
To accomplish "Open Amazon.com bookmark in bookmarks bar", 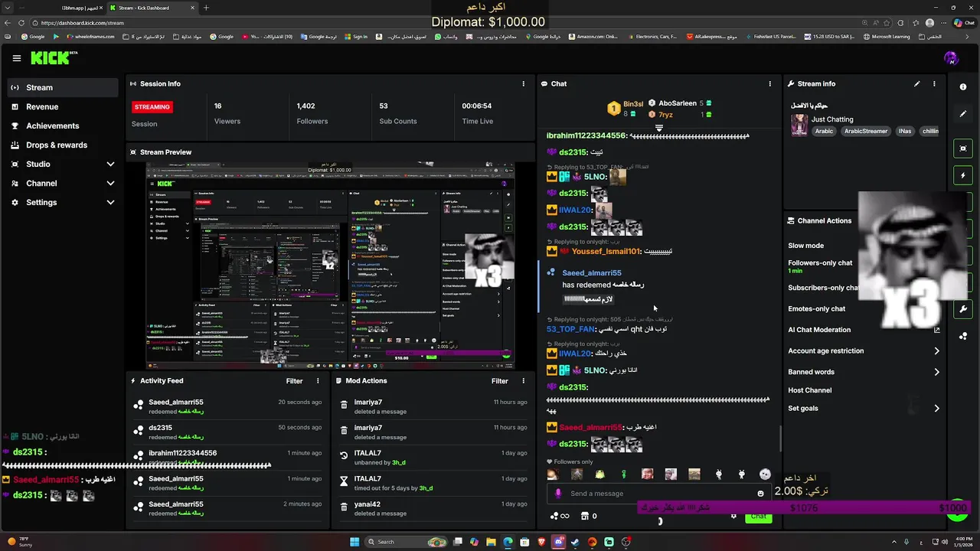I will [593, 36].
